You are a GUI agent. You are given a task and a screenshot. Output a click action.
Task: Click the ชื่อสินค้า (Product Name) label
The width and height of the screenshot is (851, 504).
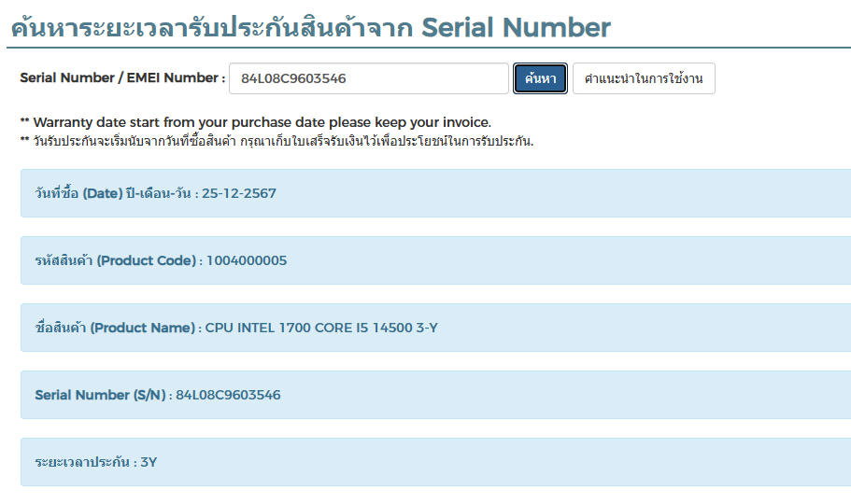pos(114,328)
